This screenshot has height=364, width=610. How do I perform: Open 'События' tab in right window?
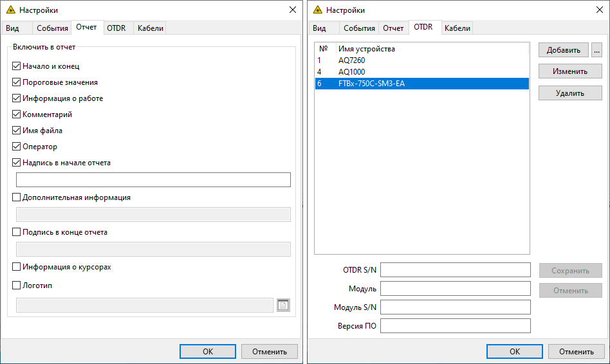pos(359,28)
